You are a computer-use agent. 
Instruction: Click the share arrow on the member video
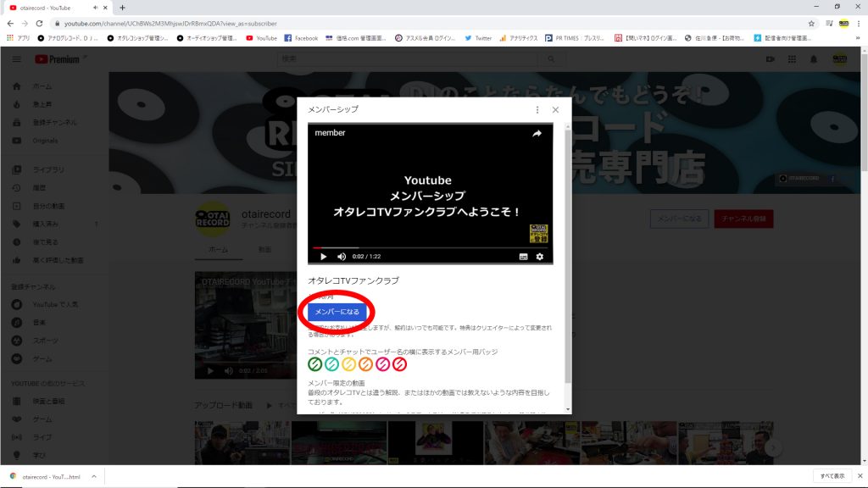coord(537,133)
